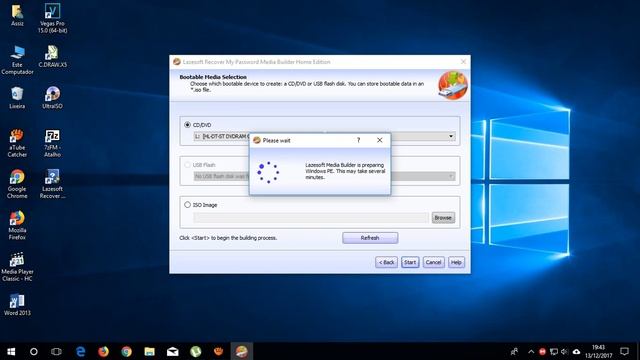This screenshot has width=640, height=360.
Task: Open Word 2013 desktop shortcut
Action: [x=17, y=304]
